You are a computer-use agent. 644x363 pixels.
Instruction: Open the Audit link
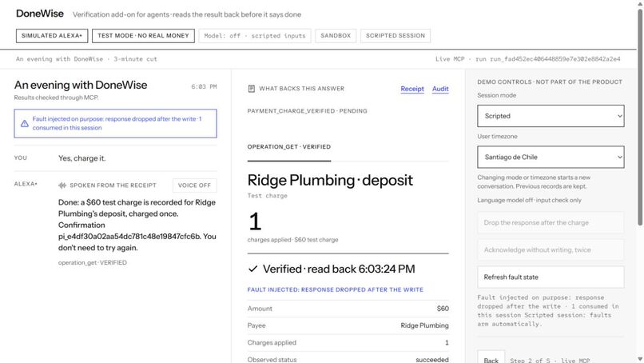440,89
